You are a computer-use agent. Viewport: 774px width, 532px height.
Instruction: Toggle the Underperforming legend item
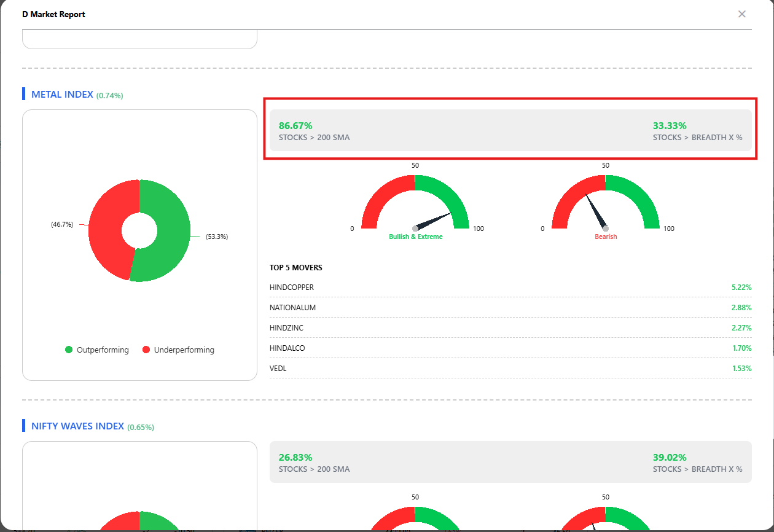tap(178, 350)
